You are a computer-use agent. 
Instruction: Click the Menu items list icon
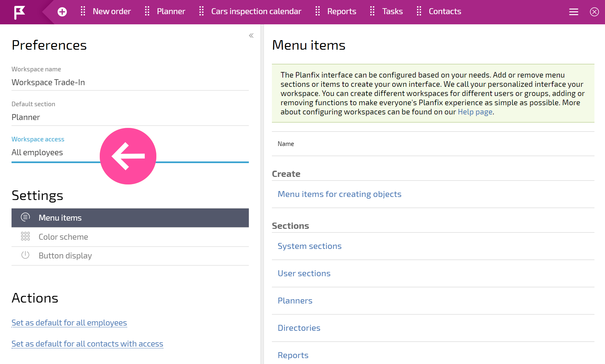(25, 217)
